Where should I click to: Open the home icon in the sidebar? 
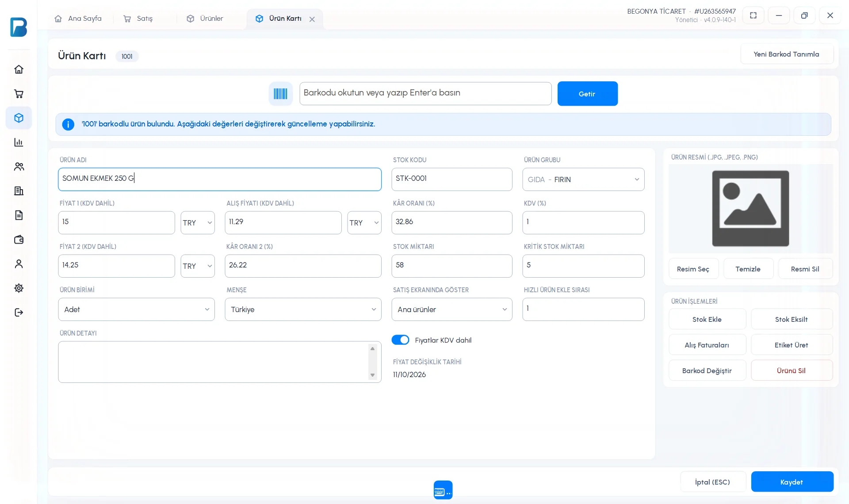coord(19,69)
